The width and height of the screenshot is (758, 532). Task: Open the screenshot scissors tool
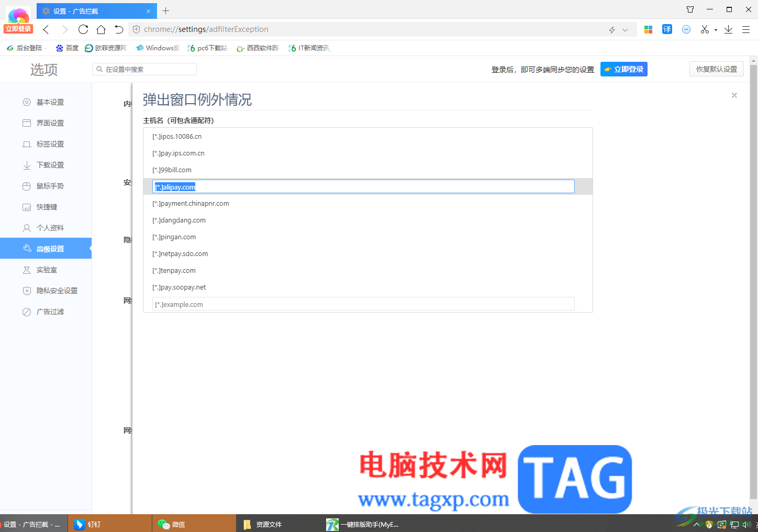(704, 29)
